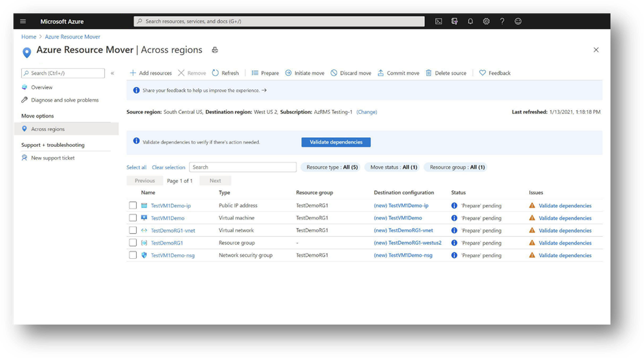Open the TestVM1Demo-ip resource name link
This screenshot has width=644, height=358.
click(171, 206)
